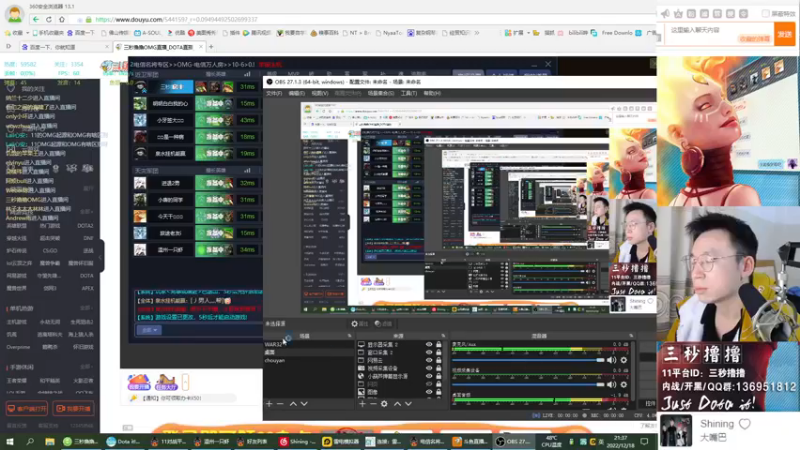Move the OBS scene up

point(293,404)
